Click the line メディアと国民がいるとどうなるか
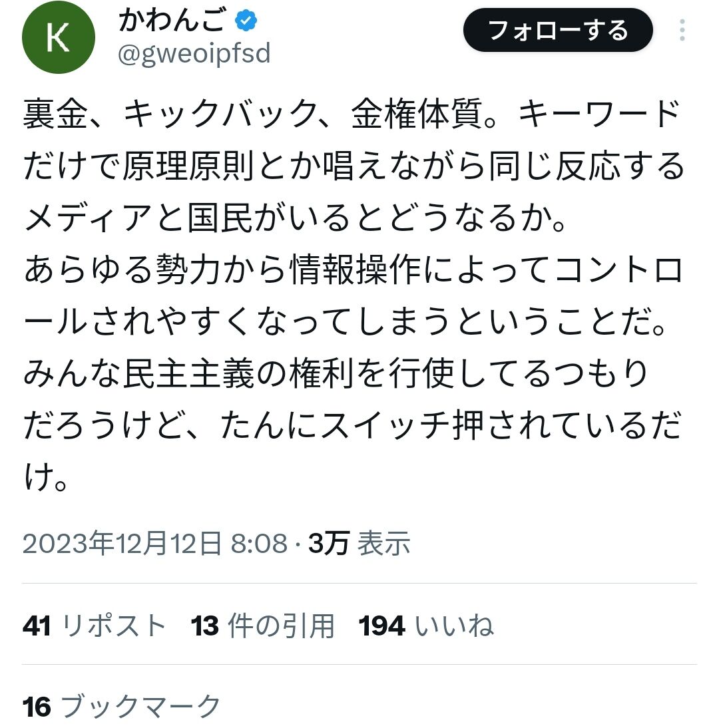This screenshot has width=719, height=728. click(295, 218)
